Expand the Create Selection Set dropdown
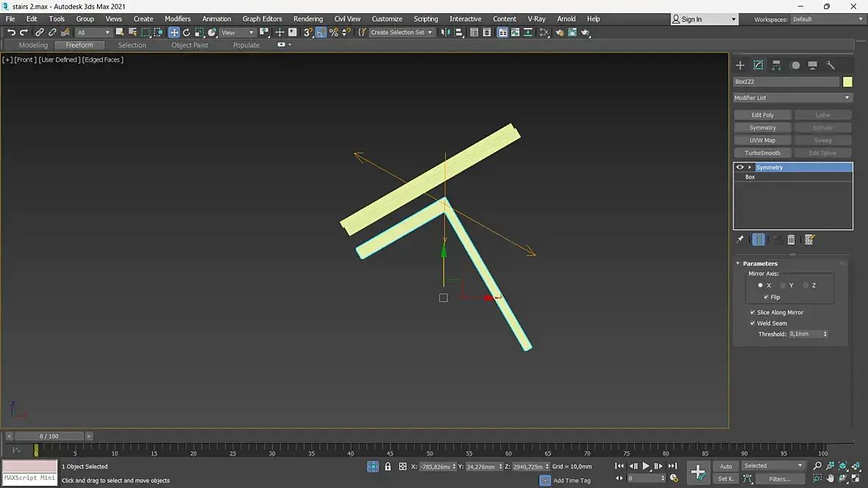868x488 pixels. (430, 32)
